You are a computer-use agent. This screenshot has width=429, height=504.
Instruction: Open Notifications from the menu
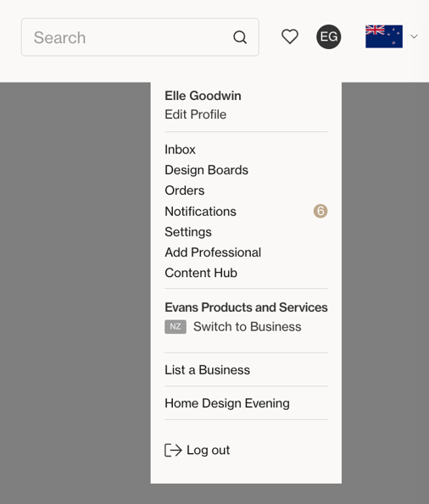click(200, 212)
